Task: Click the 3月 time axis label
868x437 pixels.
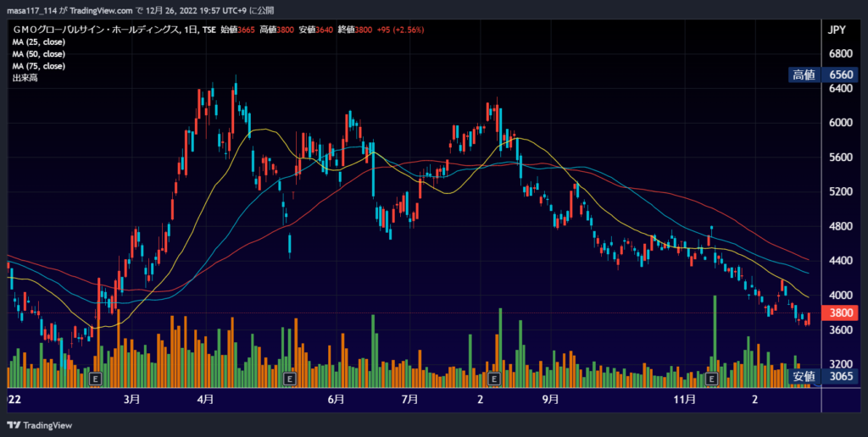Action: (x=131, y=400)
